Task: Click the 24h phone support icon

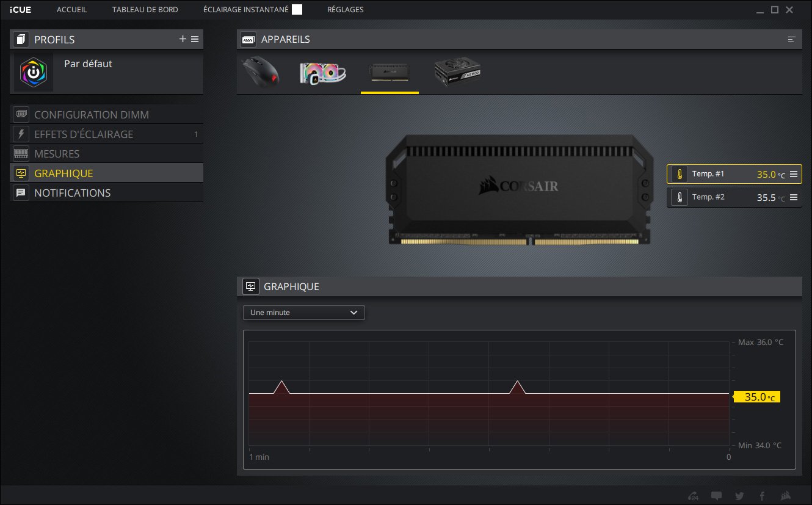Action: coord(693,495)
